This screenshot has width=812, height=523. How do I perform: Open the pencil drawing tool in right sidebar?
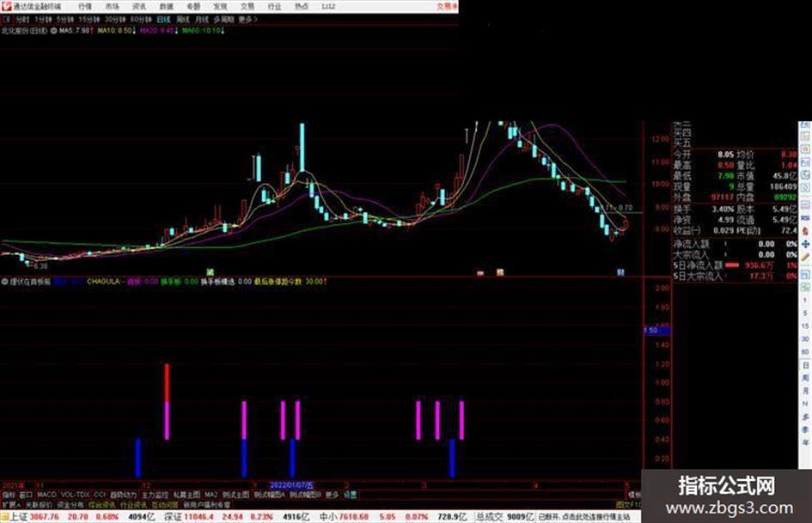point(806,257)
